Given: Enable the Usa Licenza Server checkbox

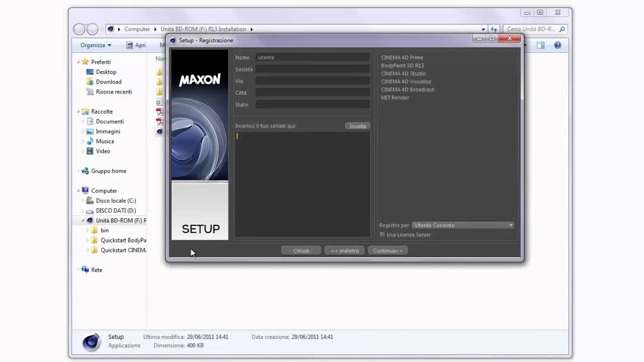Looking at the screenshot, I should coord(382,234).
